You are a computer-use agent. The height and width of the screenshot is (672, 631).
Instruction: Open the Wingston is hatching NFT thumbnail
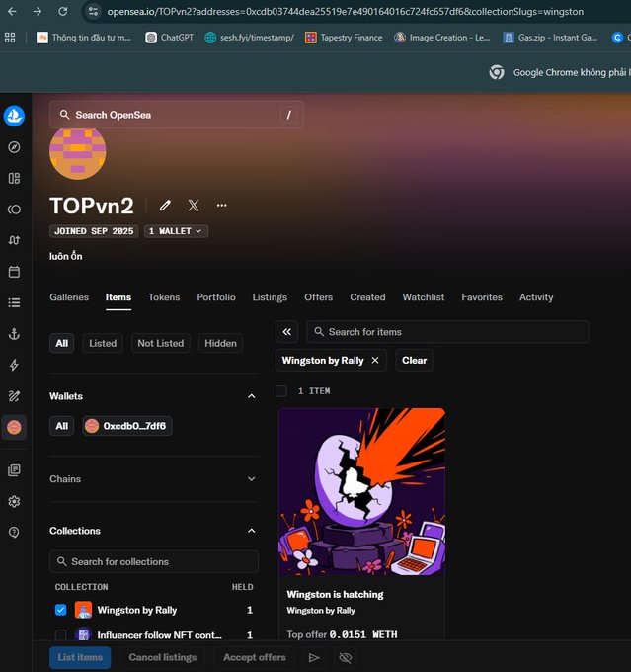click(x=362, y=492)
